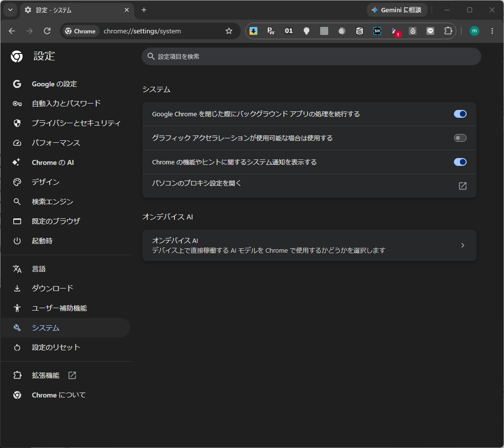Click the gray square extension icon
Image resolution: width=504 pixels, height=448 pixels.
click(x=324, y=31)
